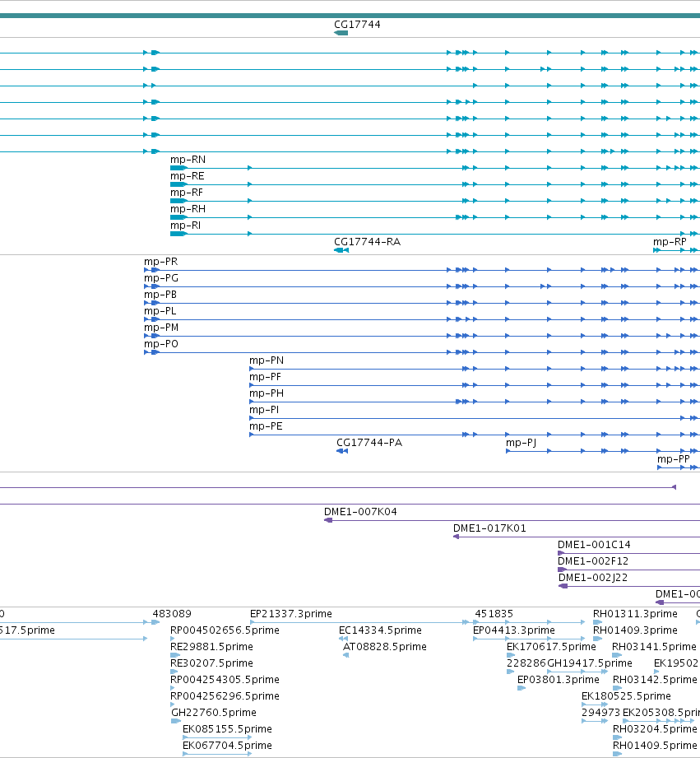
Task: Select the GH19417.5prime label
Action: point(590,663)
